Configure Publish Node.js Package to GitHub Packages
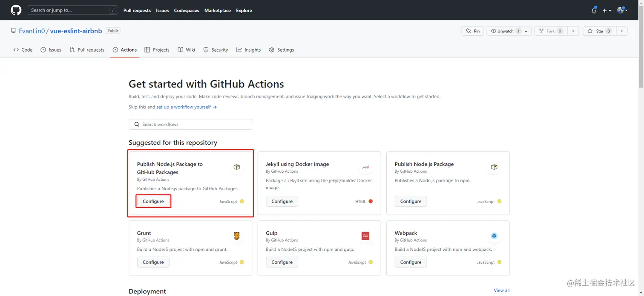 (153, 201)
